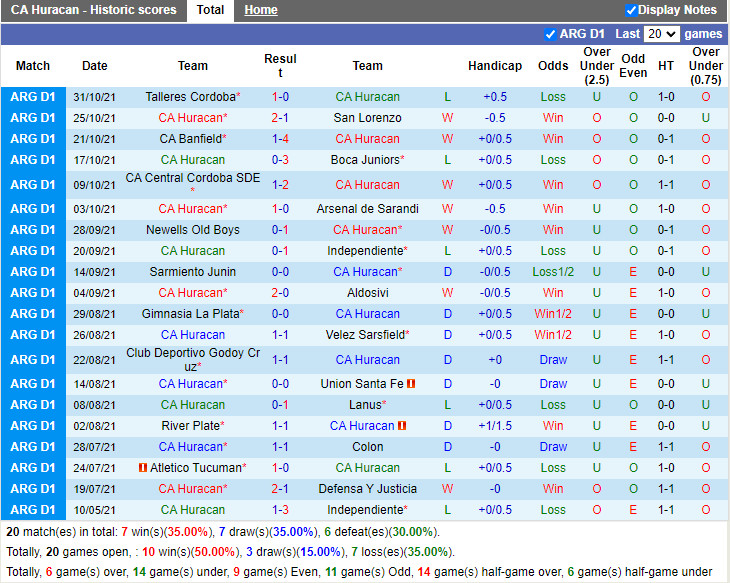Select Club Deportivo Godoy Cruz team link

point(193,360)
